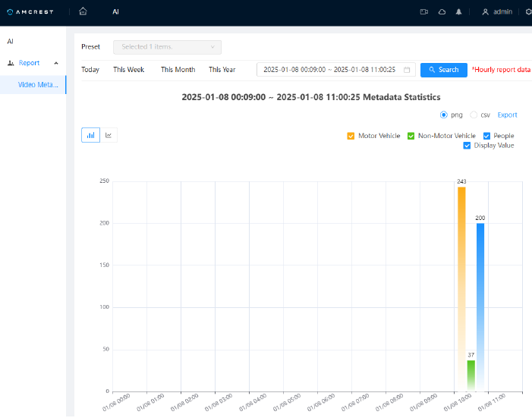Open calendar icon in date range field
Screen dimensions: 532x418
point(407,70)
